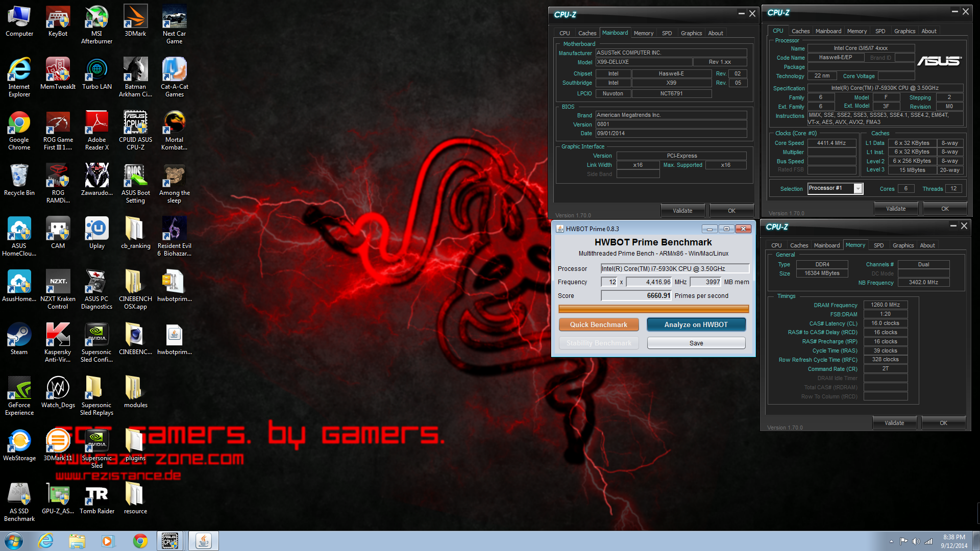Click the orange HWBOT progress bar
980x551 pixels.
tap(653, 309)
